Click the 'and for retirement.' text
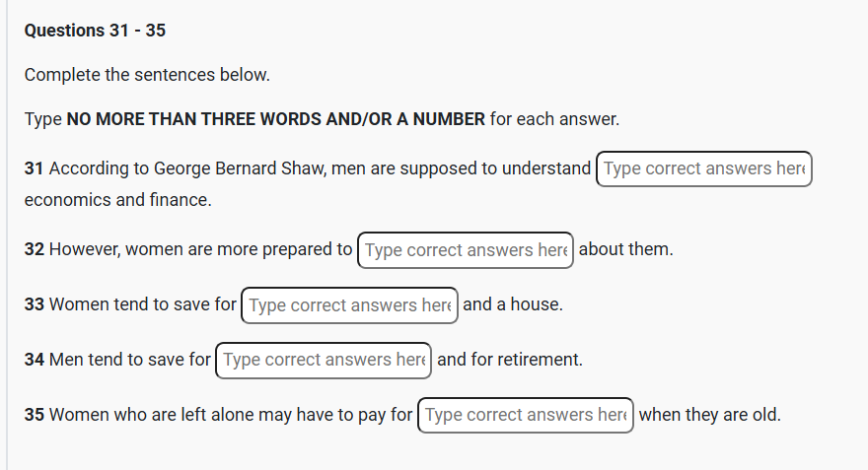The width and height of the screenshot is (868, 470). (510, 361)
